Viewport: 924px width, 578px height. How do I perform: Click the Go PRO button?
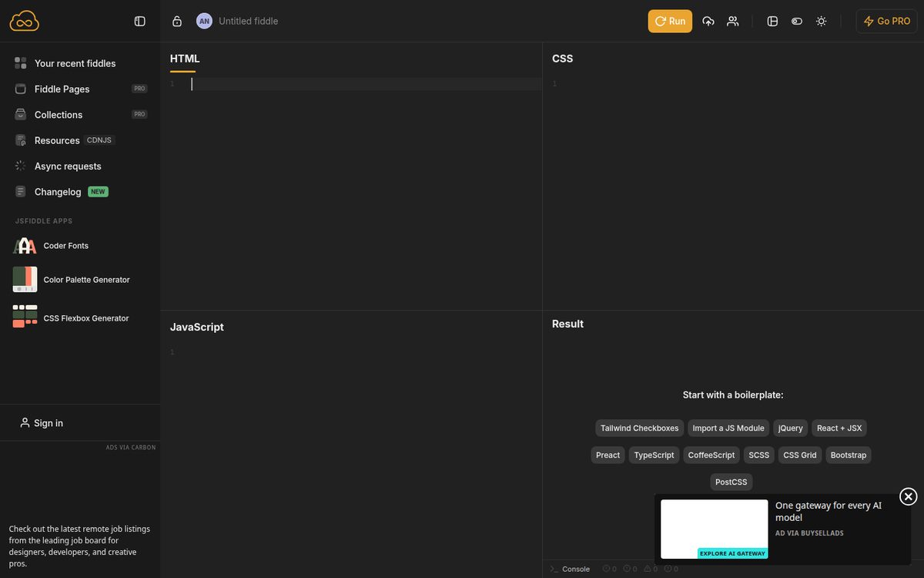[x=886, y=22]
